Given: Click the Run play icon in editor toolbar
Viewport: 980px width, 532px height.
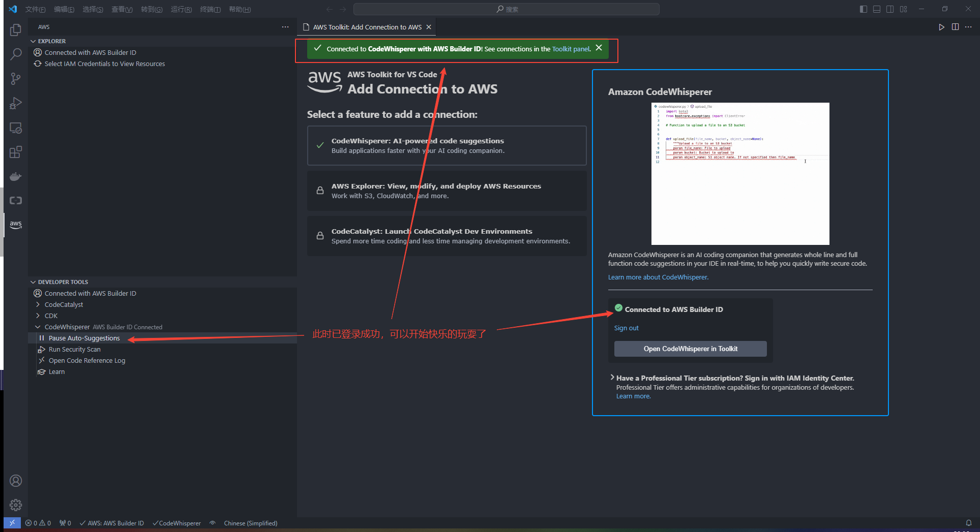Looking at the screenshot, I should tap(941, 27).
